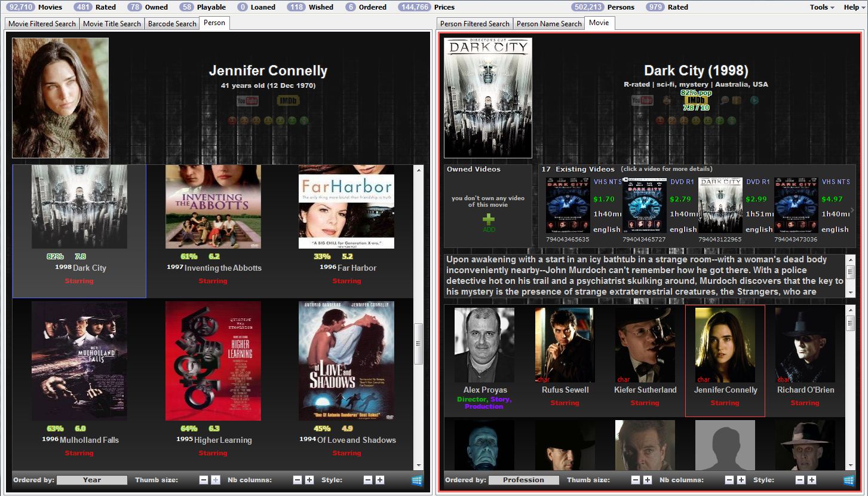
Task: Click Style plus in the Movie panel
Action: 812,480
